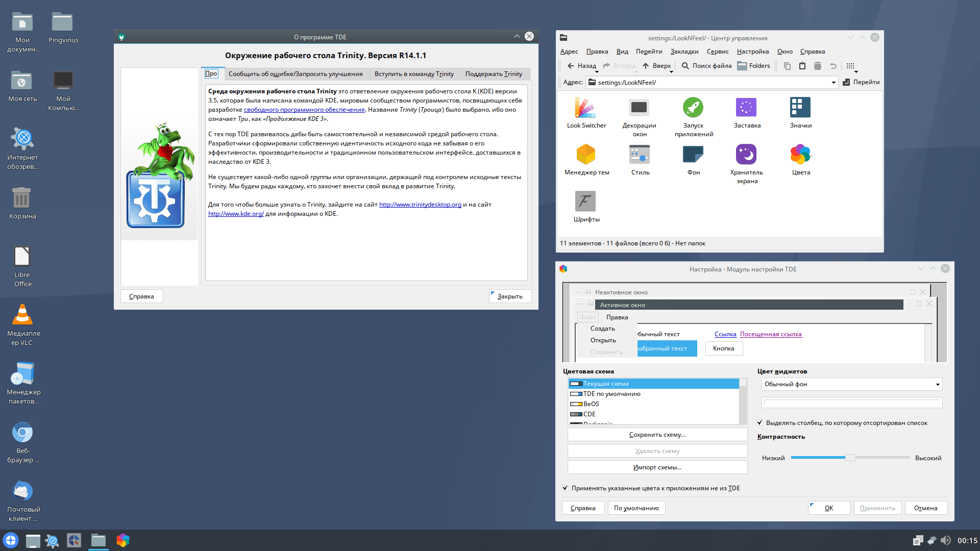Click Сохранить схему button
The image size is (980, 551).
pyautogui.click(x=657, y=435)
